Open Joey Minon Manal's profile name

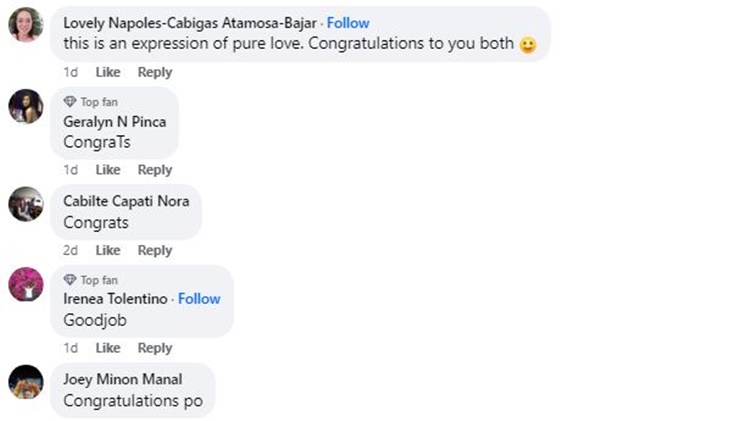coord(122,380)
